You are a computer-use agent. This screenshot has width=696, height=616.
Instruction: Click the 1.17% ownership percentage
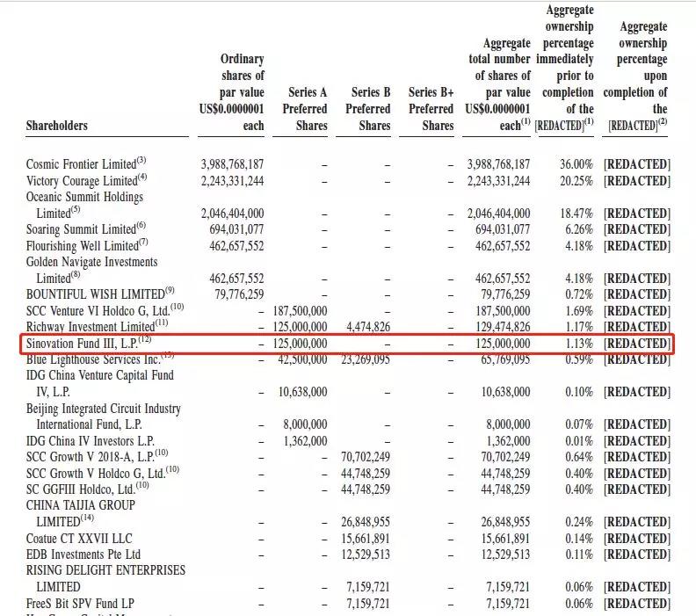pos(579,327)
